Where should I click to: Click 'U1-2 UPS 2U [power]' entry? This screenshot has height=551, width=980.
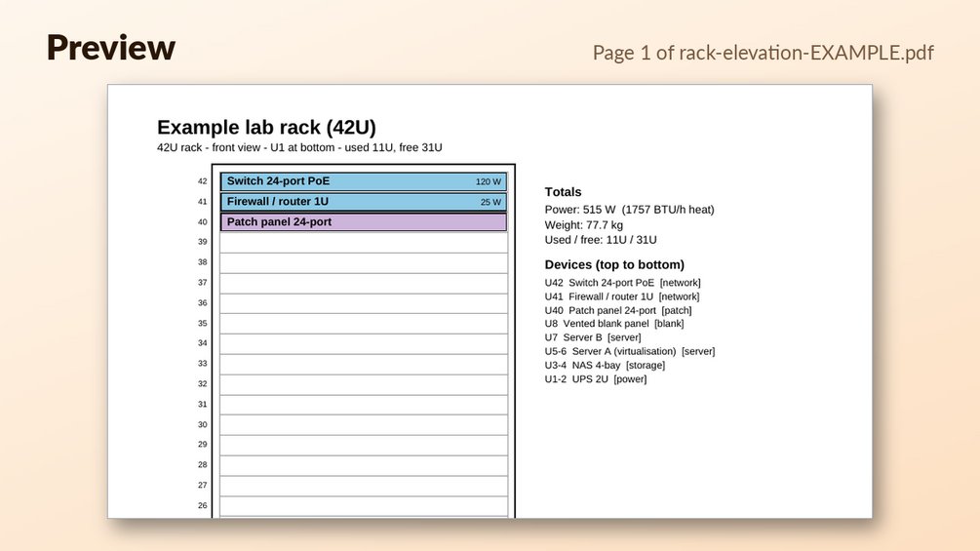(x=596, y=379)
